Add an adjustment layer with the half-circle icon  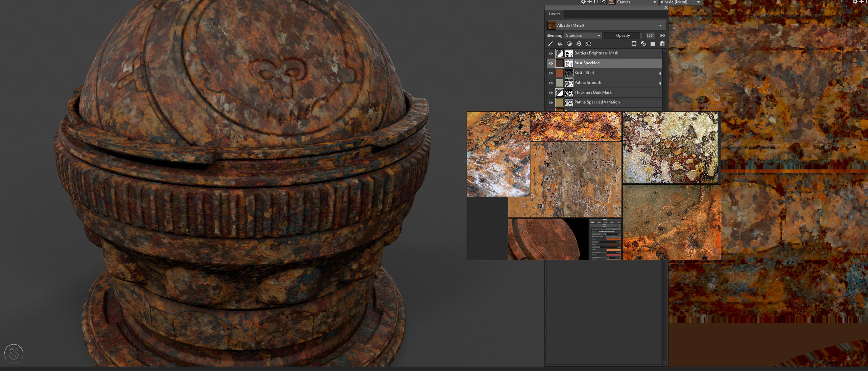[569, 44]
